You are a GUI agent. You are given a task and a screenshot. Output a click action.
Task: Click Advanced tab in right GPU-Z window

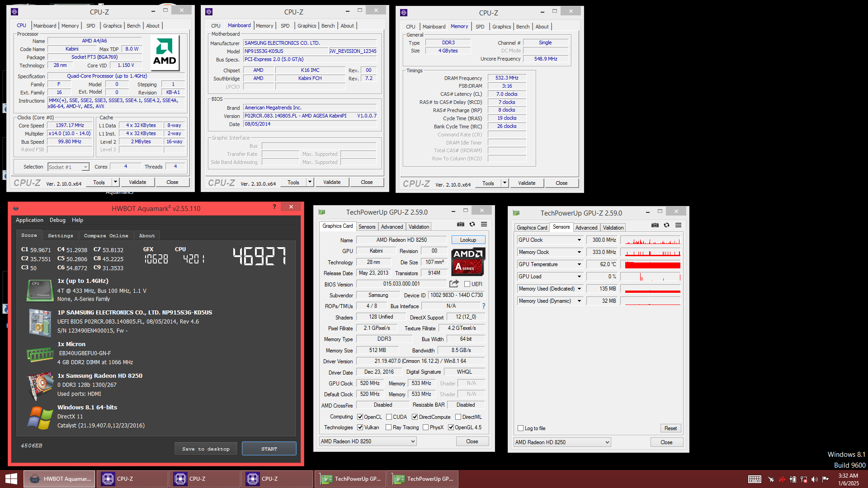pos(586,228)
